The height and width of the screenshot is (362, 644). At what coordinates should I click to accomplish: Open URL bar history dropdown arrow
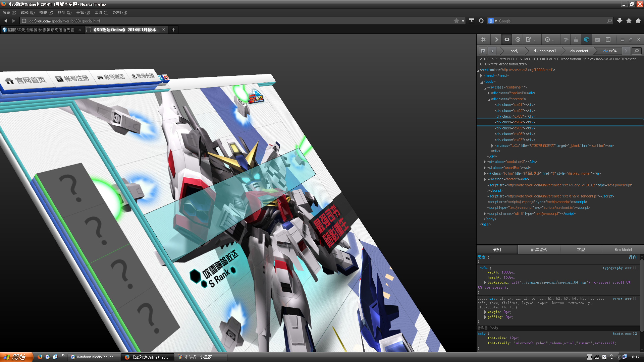[463, 21]
